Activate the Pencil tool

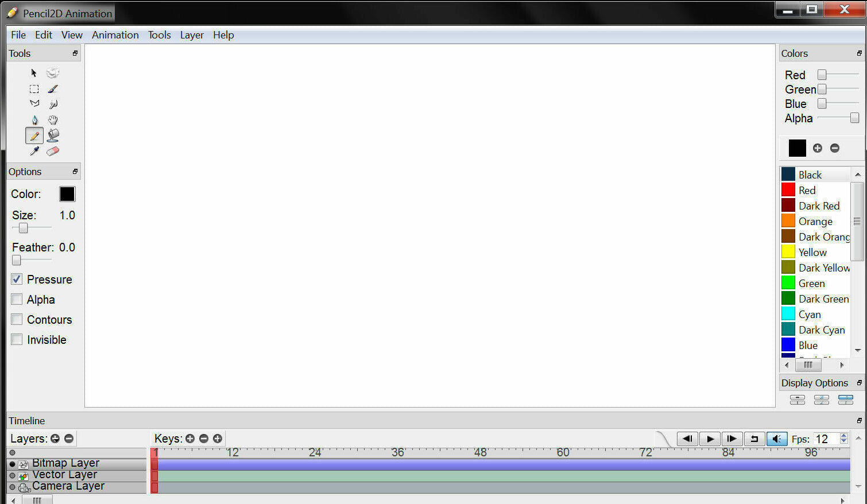34,135
